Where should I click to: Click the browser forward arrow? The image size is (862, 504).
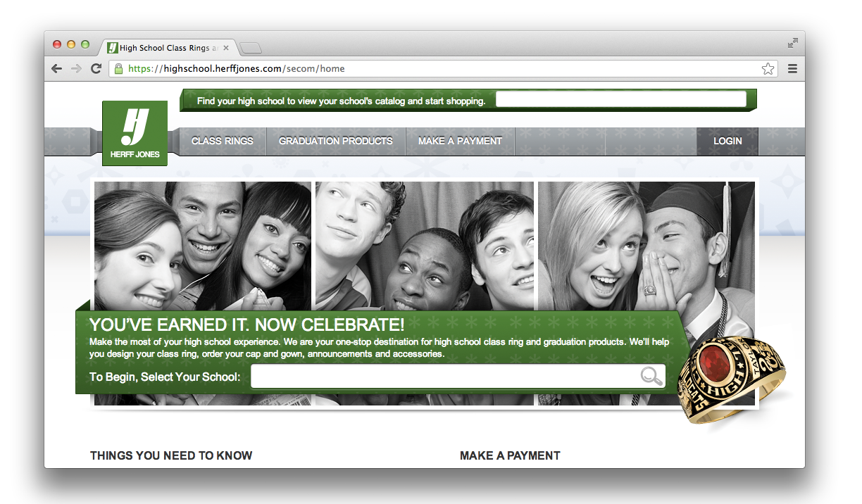77,69
